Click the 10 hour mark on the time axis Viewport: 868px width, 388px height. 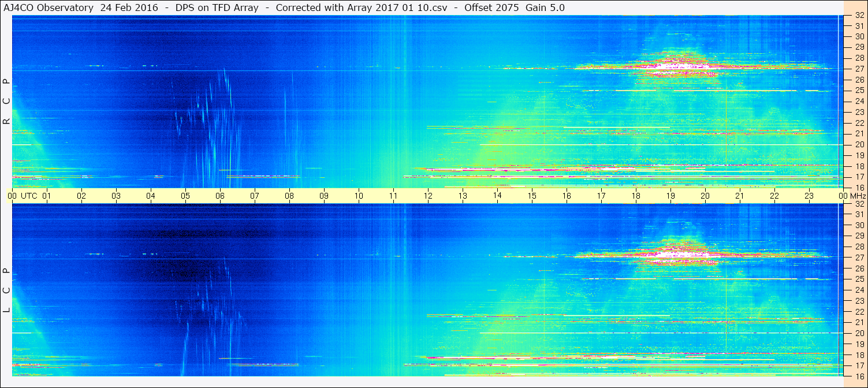coord(359,196)
